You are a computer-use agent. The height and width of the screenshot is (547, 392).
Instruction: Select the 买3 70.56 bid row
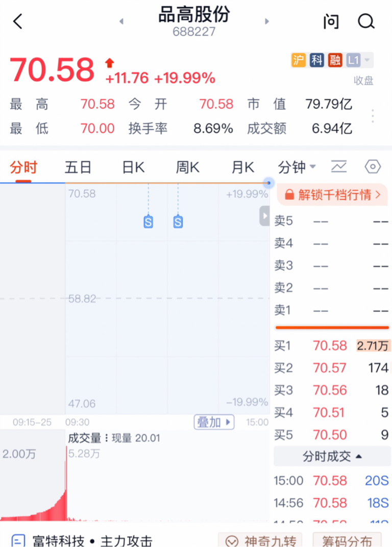click(332, 390)
